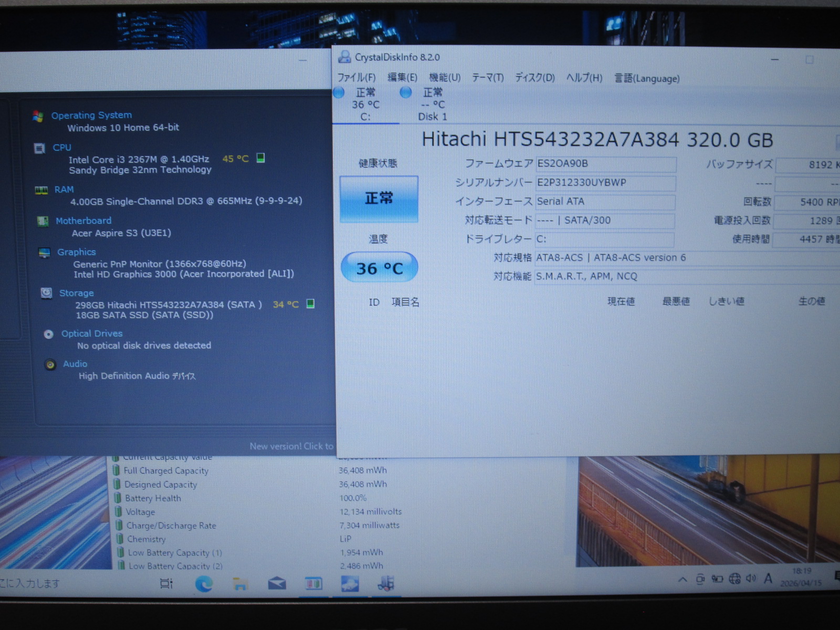The width and height of the screenshot is (840, 630).
Task: Open the Mail app from taskbar
Action: 277,583
